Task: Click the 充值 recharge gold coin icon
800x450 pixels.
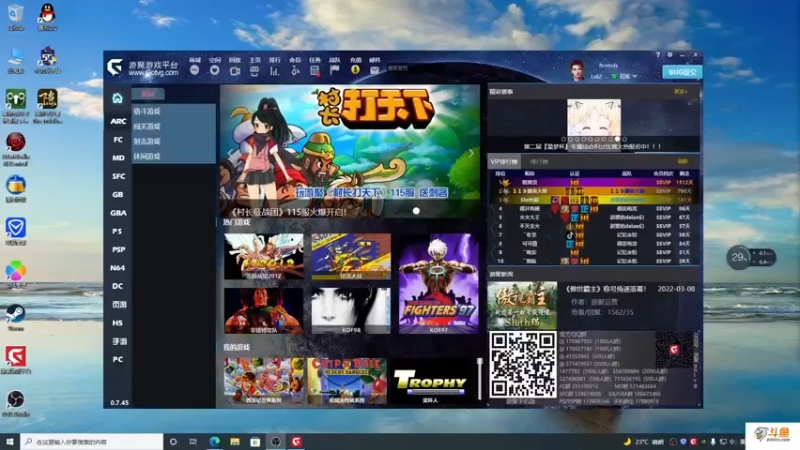Action: point(355,70)
